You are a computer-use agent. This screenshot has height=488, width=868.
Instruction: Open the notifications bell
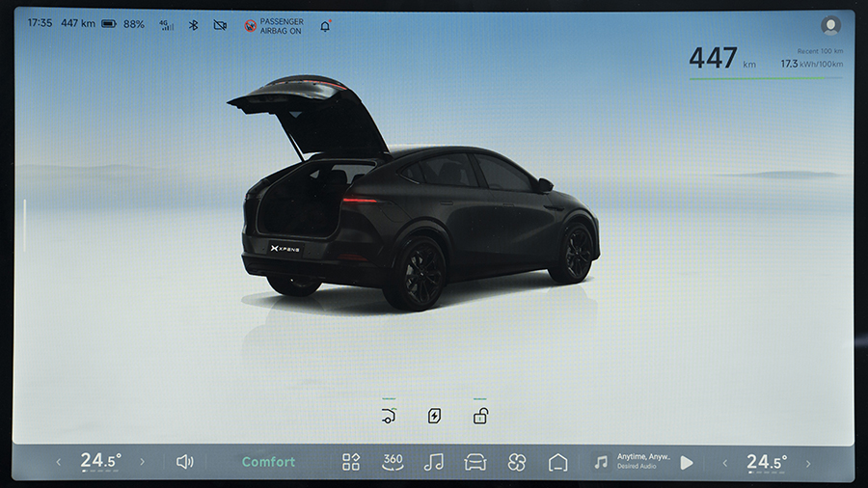(325, 25)
